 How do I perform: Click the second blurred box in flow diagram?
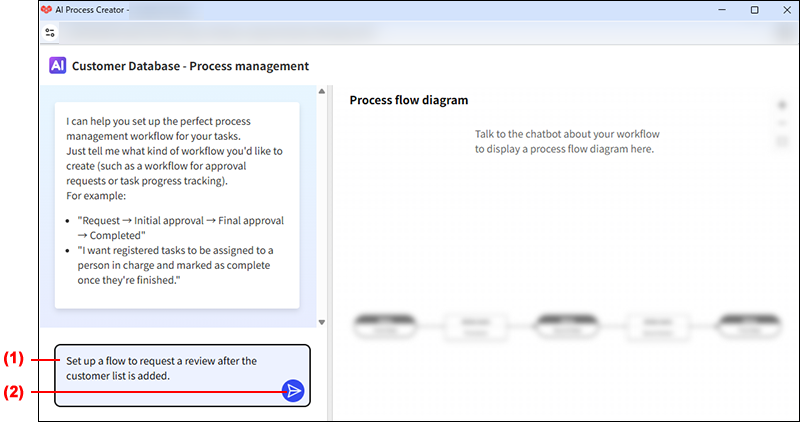tap(472, 325)
